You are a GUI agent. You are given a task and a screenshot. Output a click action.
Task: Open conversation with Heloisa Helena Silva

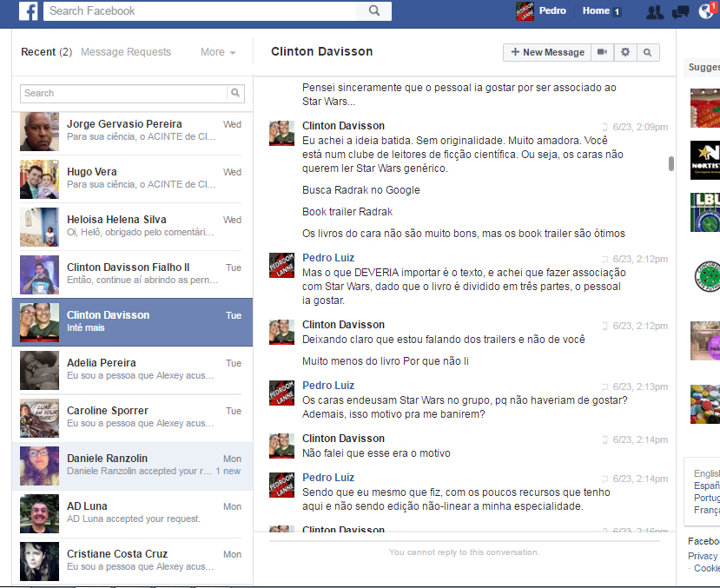coord(132,228)
